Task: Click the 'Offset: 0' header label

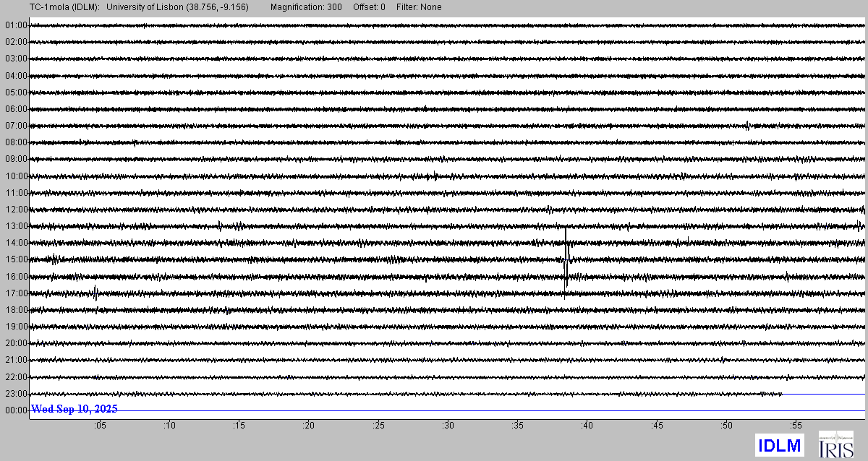Action: coord(369,7)
